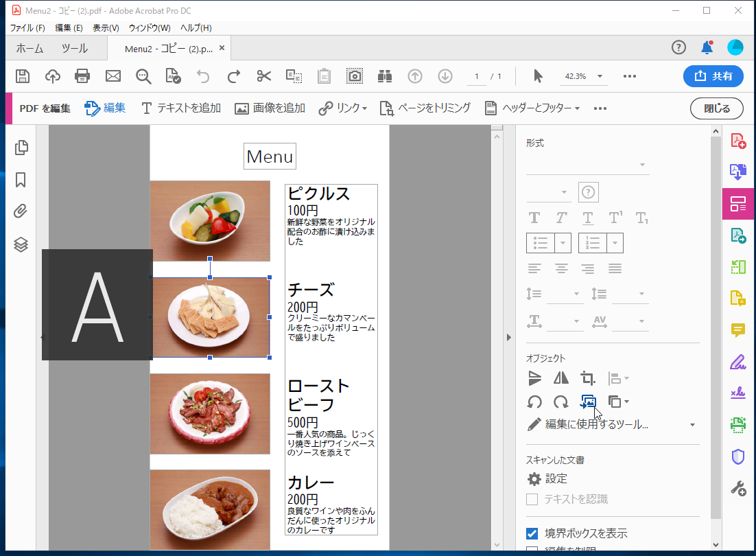The image size is (756, 556).
Task: Click Flip horizontal icon in objects section
Action: (x=561, y=378)
